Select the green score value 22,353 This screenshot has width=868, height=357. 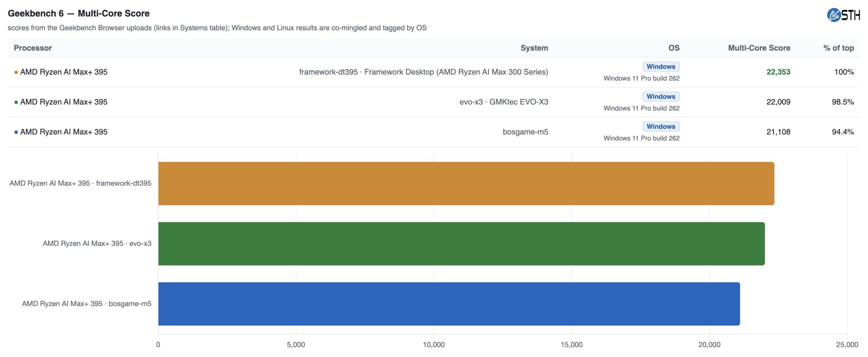point(778,72)
